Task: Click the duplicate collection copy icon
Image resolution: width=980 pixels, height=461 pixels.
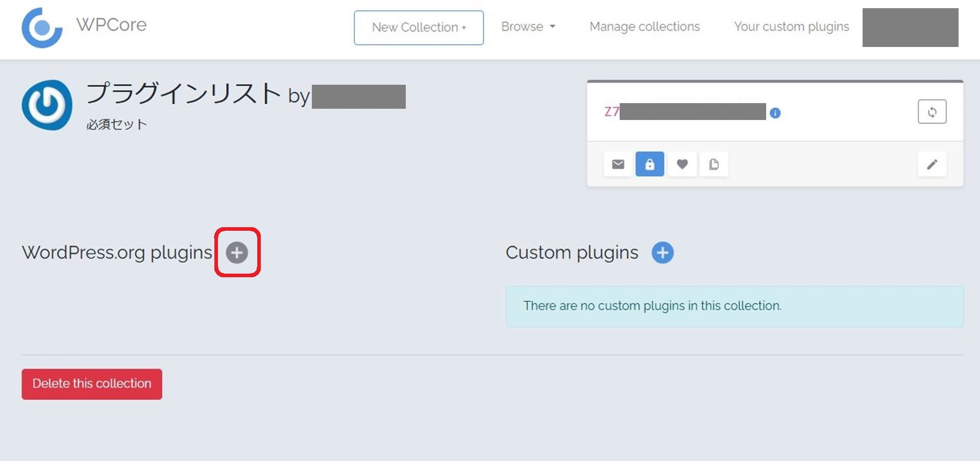Action: 714,164
